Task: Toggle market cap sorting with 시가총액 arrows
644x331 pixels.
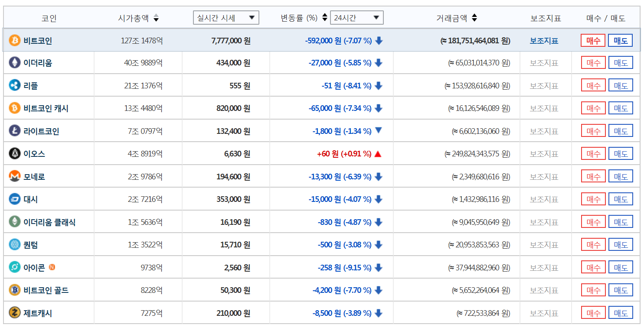Action: 157,18
